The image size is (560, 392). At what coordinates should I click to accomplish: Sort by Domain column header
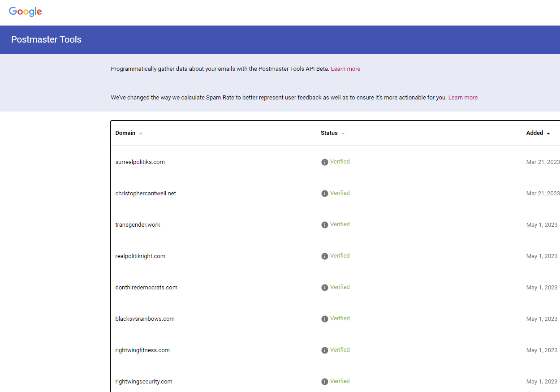[x=129, y=133]
